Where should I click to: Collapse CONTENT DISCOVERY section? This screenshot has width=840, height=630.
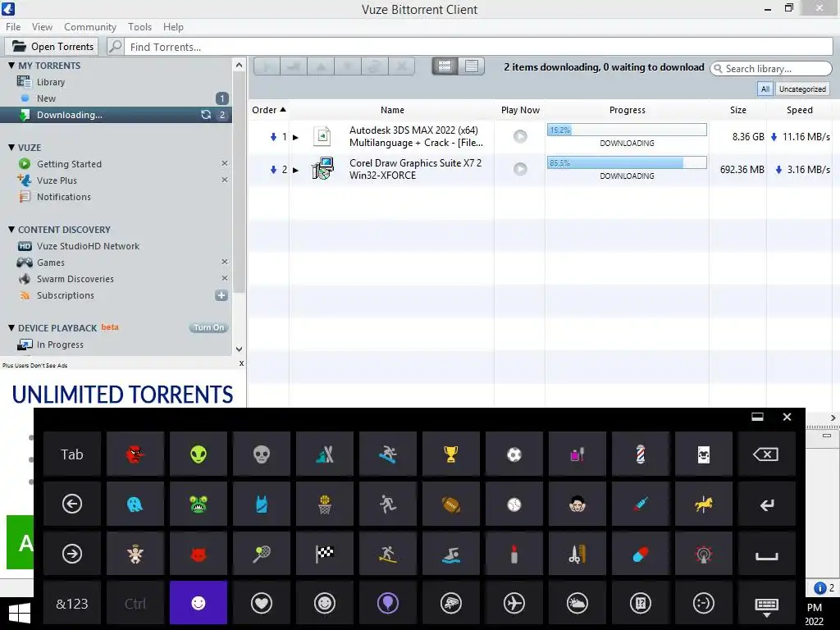(x=11, y=230)
